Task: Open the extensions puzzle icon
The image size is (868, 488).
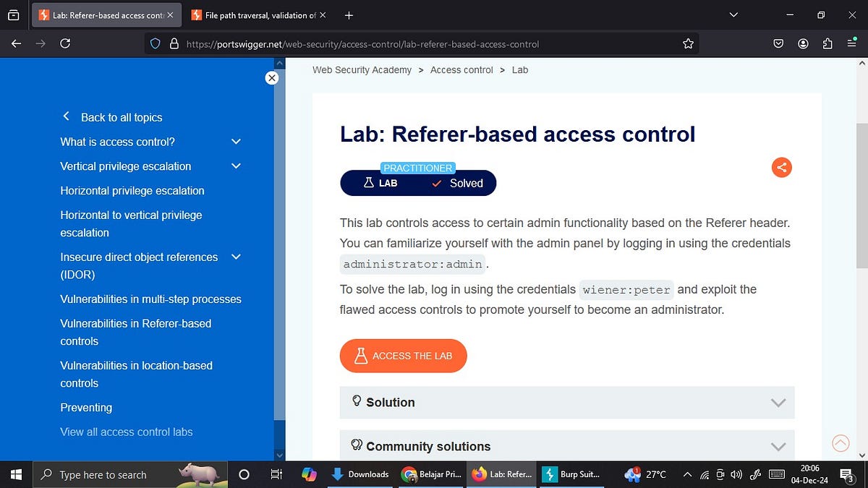Action: point(827,43)
